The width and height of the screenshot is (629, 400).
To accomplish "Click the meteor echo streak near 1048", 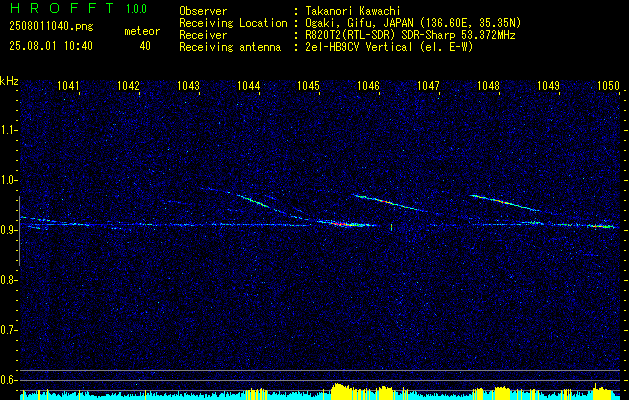I will [505, 202].
